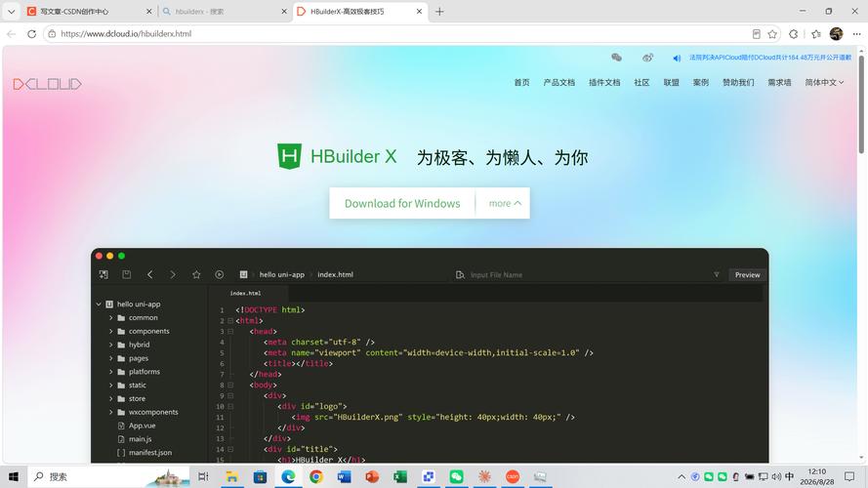Go to 首页 in the navigation
This screenshot has height=488, width=868.
(521, 82)
